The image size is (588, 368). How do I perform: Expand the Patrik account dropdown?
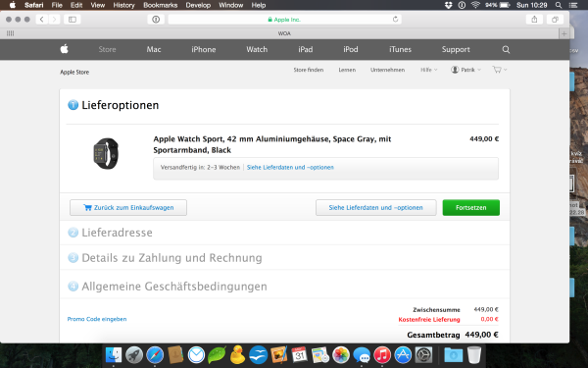tap(465, 70)
